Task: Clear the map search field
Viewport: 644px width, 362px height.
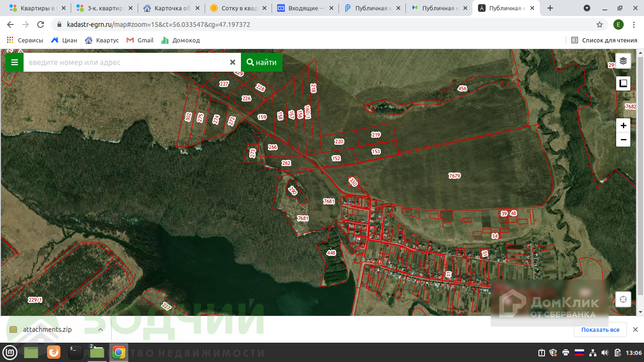Action: pos(232,62)
